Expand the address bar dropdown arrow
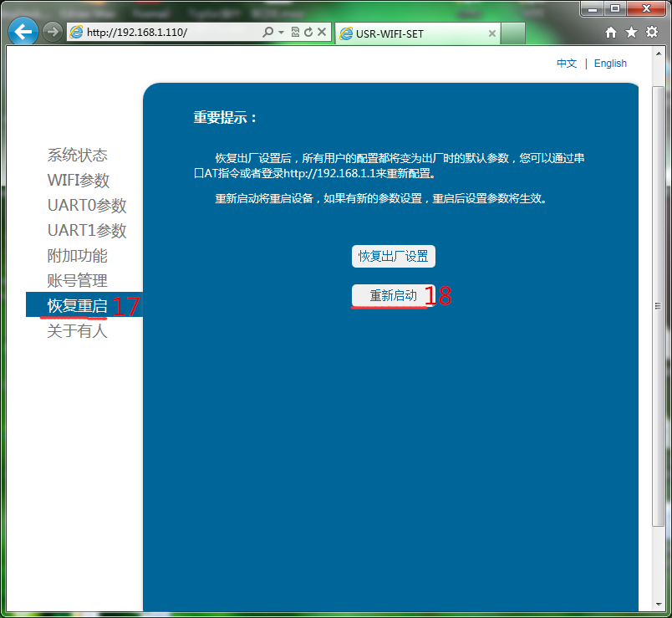Image resolution: width=672 pixels, height=618 pixels. point(281,33)
